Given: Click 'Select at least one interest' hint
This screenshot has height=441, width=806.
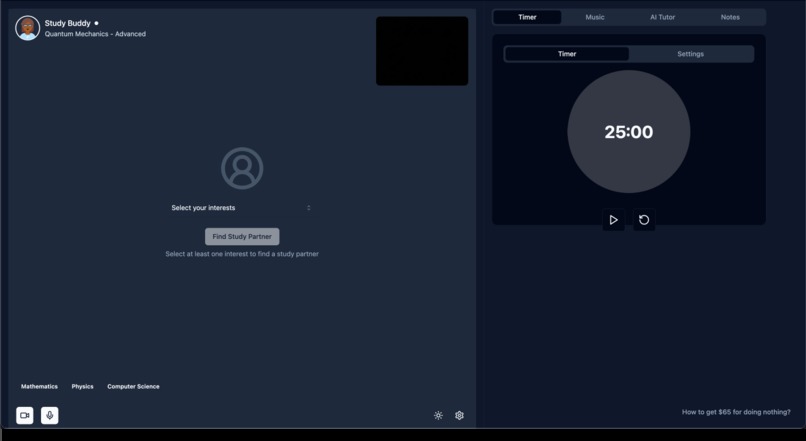Looking at the screenshot, I should 242,254.
